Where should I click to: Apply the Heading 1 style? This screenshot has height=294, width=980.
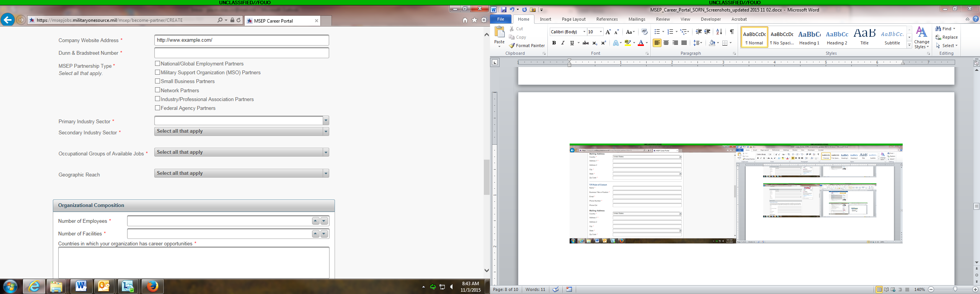(x=809, y=38)
